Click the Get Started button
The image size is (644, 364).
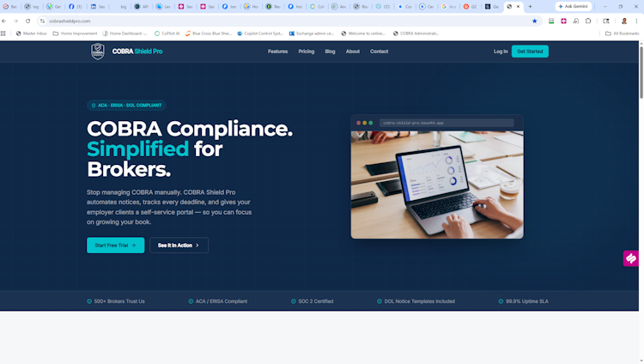[x=530, y=52]
